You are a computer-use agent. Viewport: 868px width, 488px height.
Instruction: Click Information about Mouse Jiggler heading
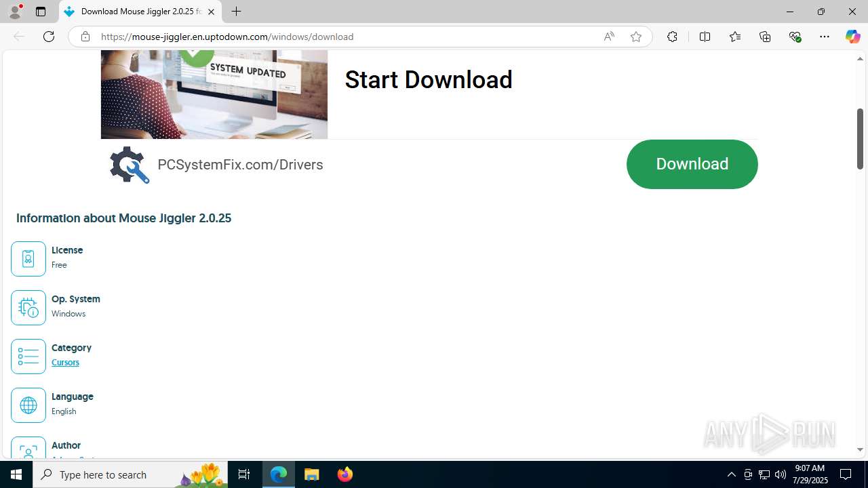tap(123, 218)
